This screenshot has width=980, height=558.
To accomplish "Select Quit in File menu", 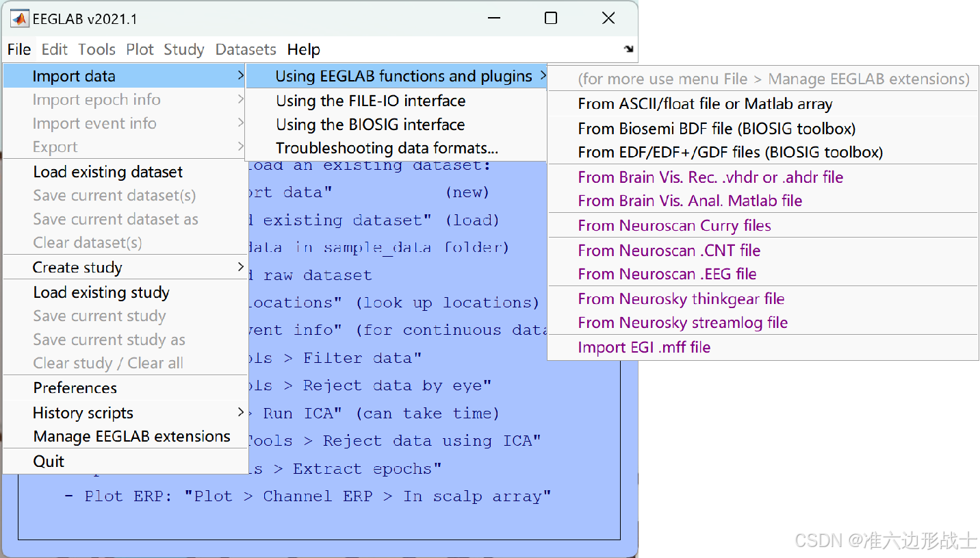I will [125, 461].
